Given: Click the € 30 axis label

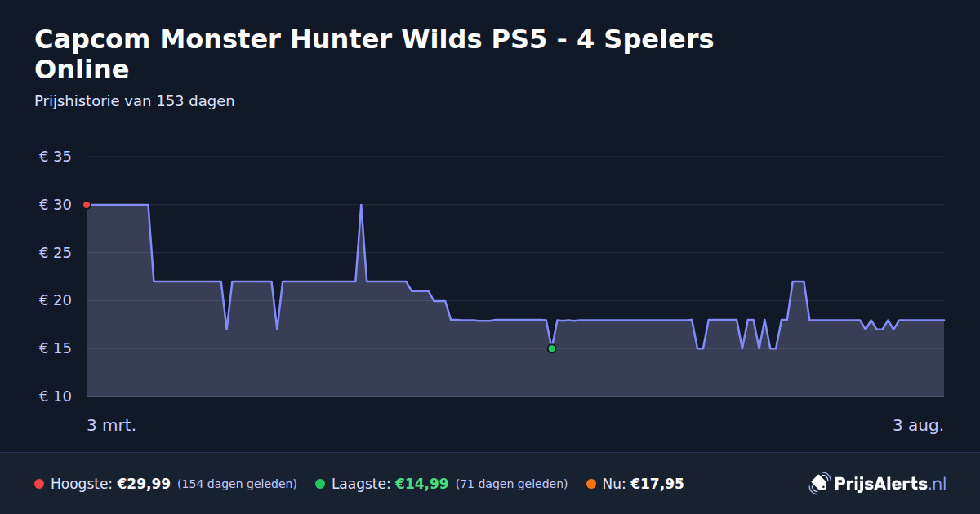Looking at the screenshot, I should 56,205.
